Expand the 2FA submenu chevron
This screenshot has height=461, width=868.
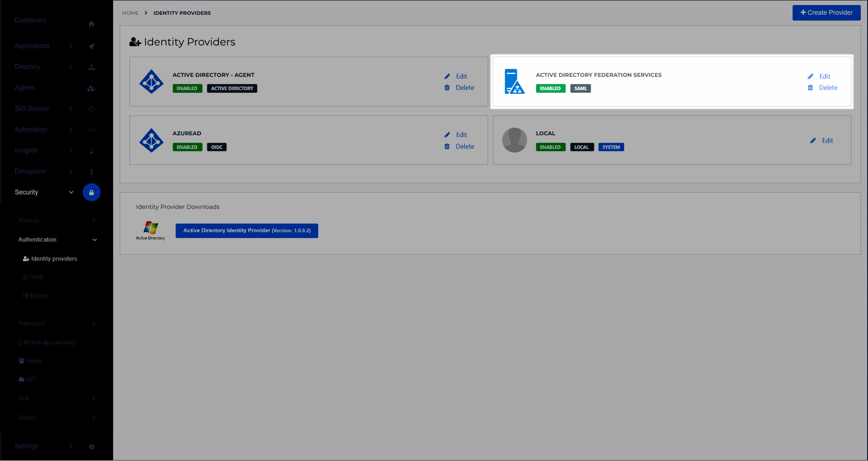point(94,399)
